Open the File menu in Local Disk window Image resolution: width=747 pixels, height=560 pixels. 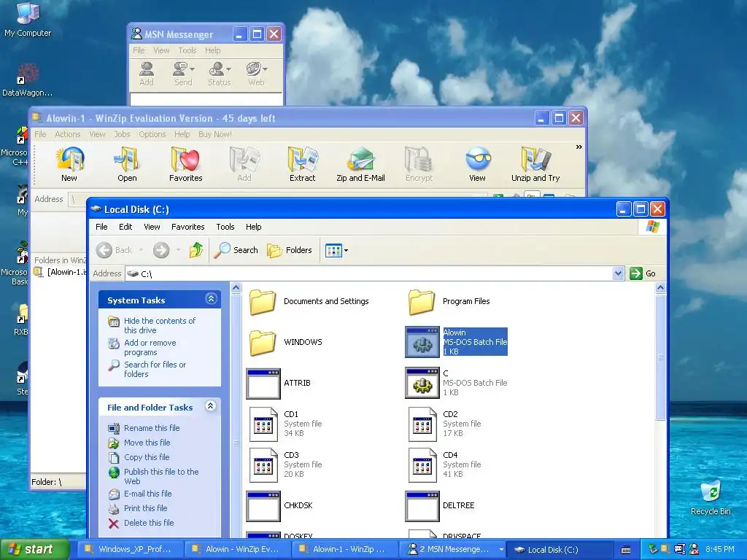[x=101, y=227]
